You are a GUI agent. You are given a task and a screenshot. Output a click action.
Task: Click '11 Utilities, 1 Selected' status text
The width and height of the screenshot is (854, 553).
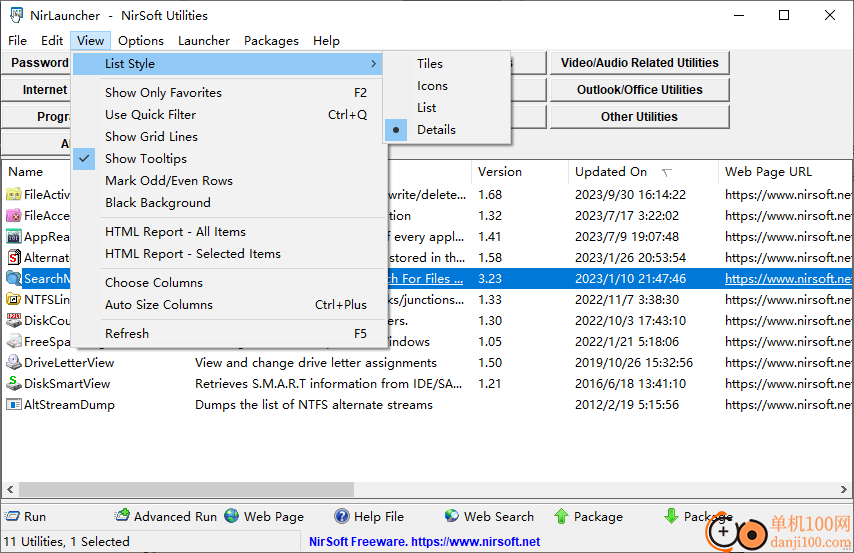click(66, 542)
